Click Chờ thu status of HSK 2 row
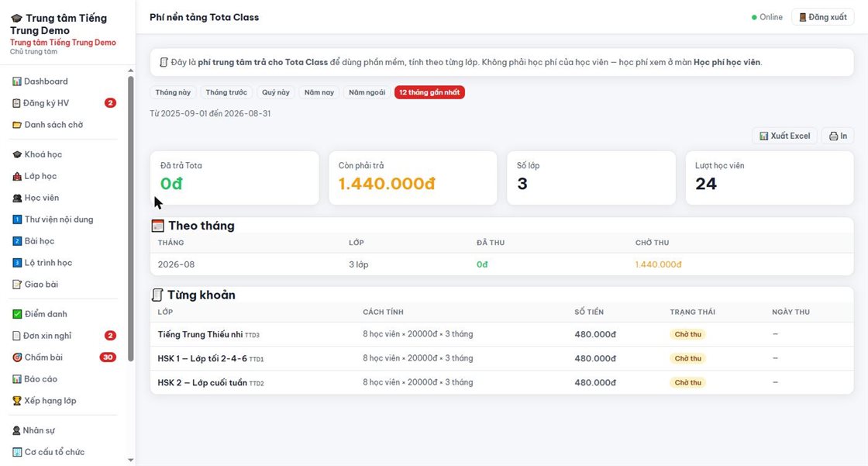 [687, 383]
